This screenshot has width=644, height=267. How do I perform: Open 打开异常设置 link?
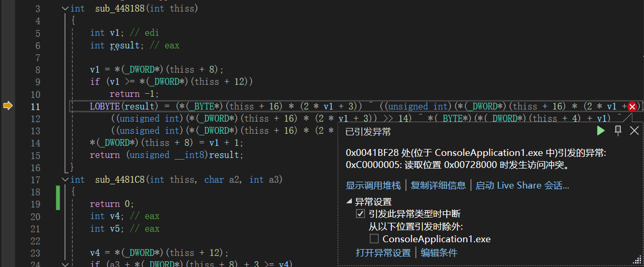click(x=383, y=253)
